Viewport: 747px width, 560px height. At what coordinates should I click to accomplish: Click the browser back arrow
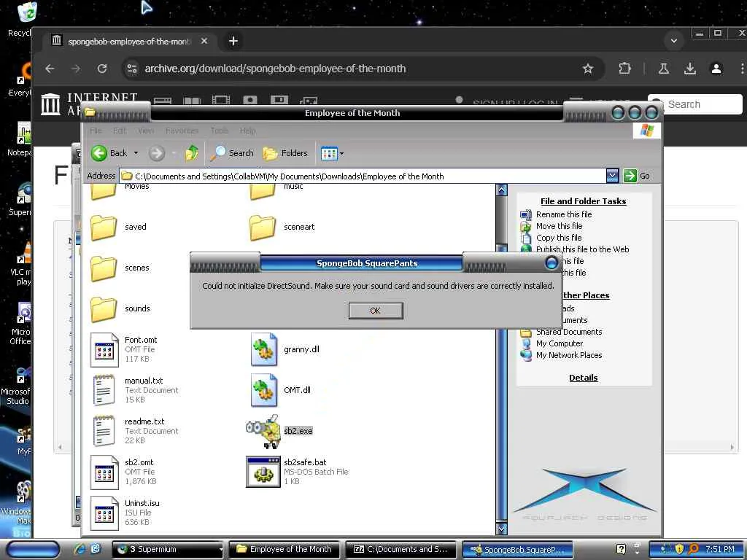tap(50, 69)
